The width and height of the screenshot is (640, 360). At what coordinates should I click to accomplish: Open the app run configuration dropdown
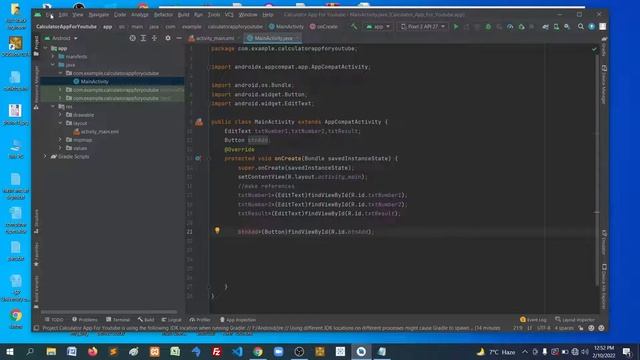(378, 27)
